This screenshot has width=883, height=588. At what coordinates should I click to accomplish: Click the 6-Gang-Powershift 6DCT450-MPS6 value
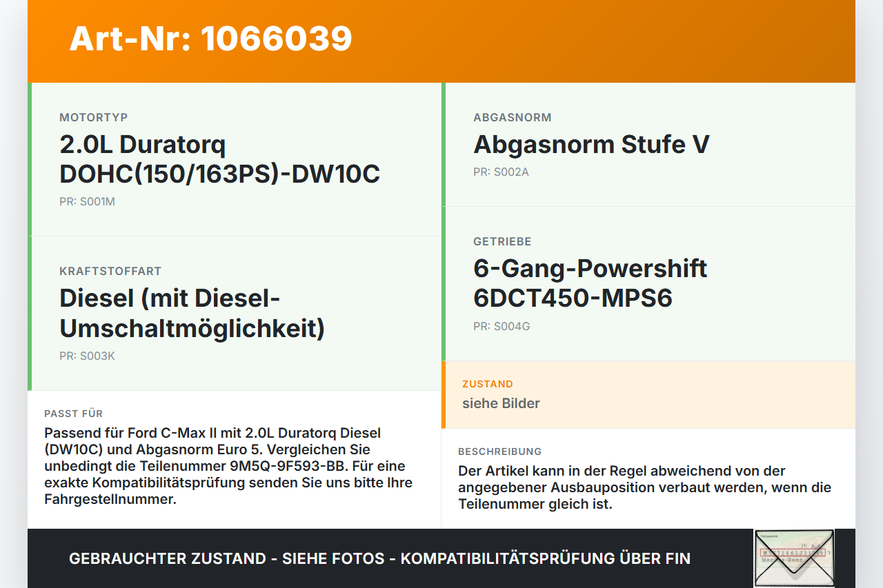590,283
